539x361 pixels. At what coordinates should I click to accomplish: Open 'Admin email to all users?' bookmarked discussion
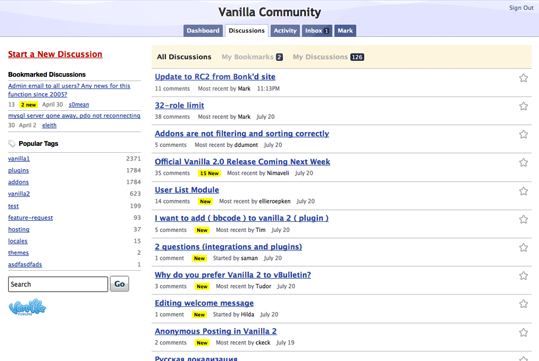coord(69,90)
